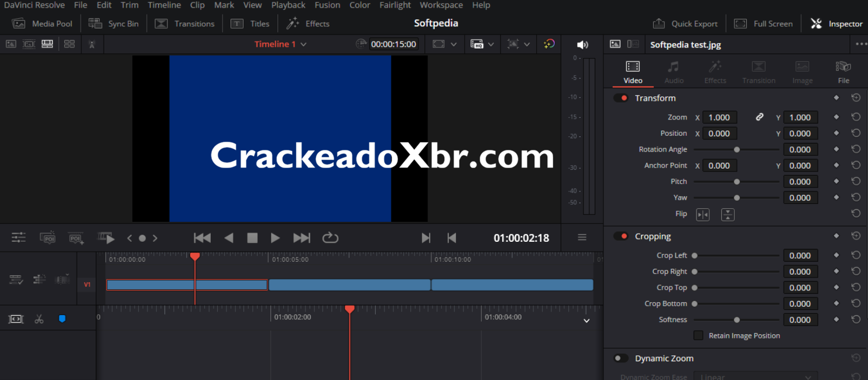Image resolution: width=868 pixels, height=380 pixels.
Task: Click the Position Y value field
Action: pos(800,133)
